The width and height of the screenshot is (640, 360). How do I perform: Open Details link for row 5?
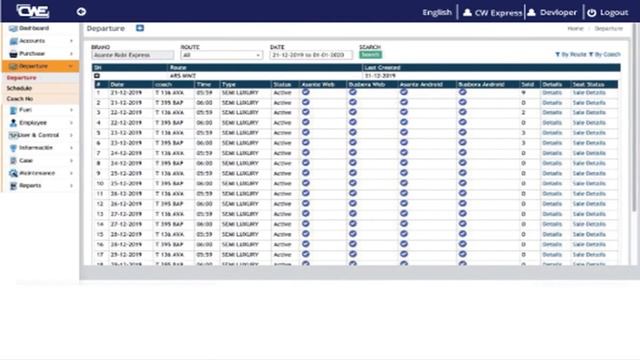[552, 133]
